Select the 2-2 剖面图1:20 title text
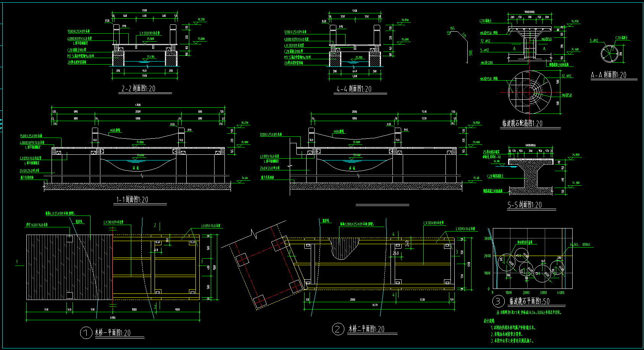This screenshot has height=350, width=644. coord(138,89)
